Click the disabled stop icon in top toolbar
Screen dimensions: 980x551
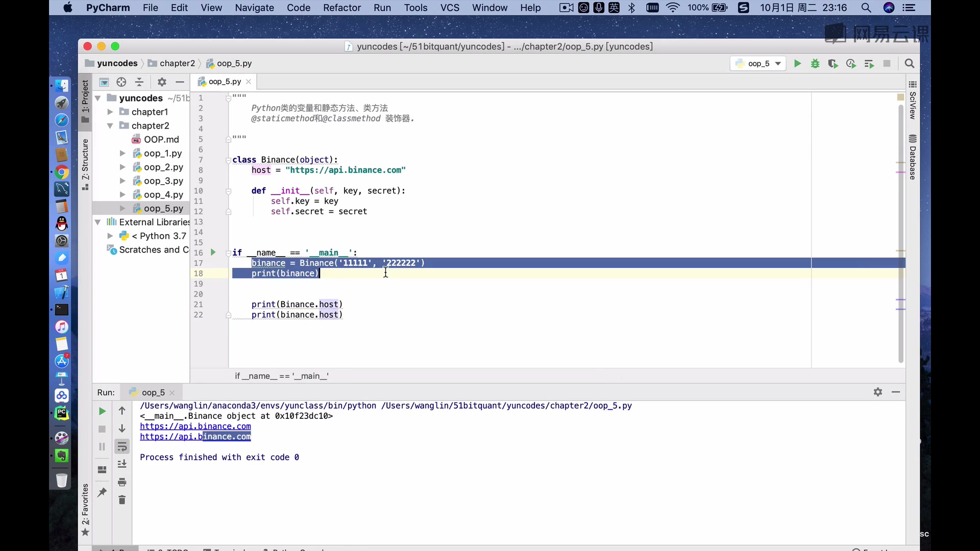pyautogui.click(x=887, y=64)
